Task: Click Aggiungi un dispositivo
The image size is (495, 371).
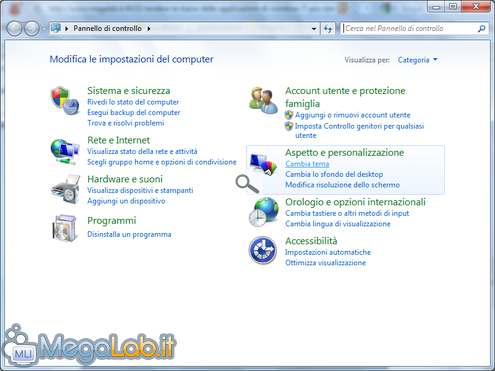Action: [x=126, y=201]
